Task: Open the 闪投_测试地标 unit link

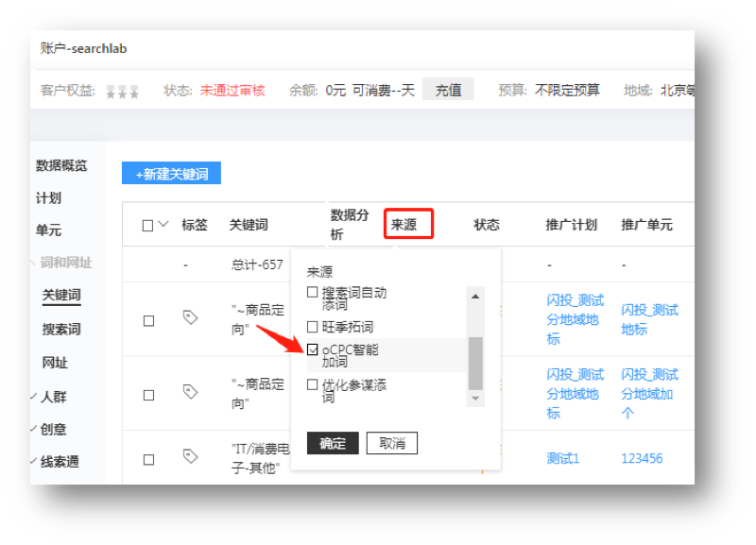Action: pos(649,319)
